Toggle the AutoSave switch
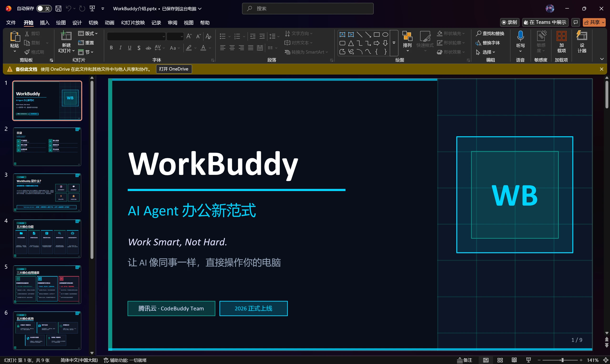The height and width of the screenshot is (364, 610). coord(44,9)
